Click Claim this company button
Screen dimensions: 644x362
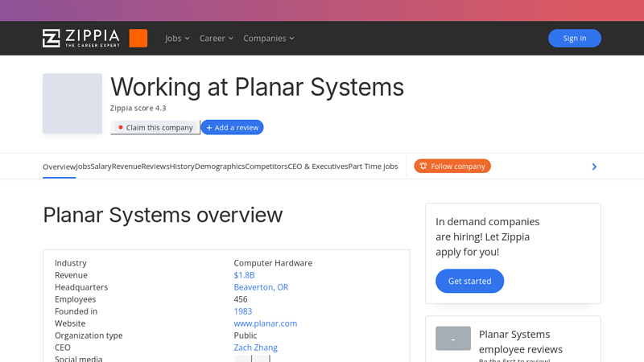(155, 127)
